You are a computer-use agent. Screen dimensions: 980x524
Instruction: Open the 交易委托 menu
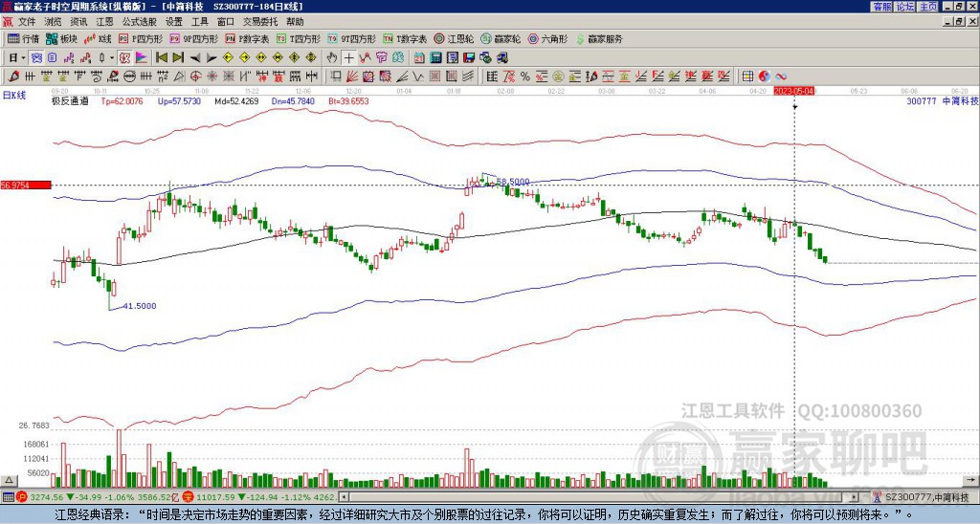pos(260,22)
